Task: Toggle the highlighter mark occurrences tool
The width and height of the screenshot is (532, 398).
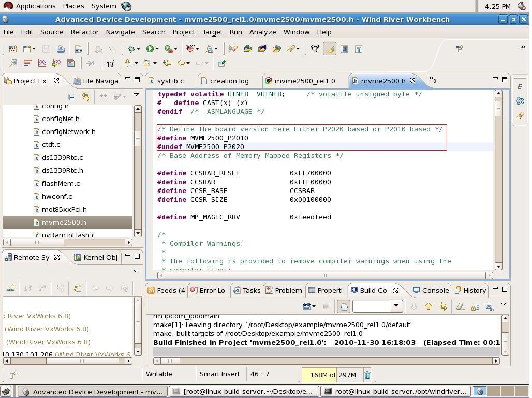Action: [330, 49]
